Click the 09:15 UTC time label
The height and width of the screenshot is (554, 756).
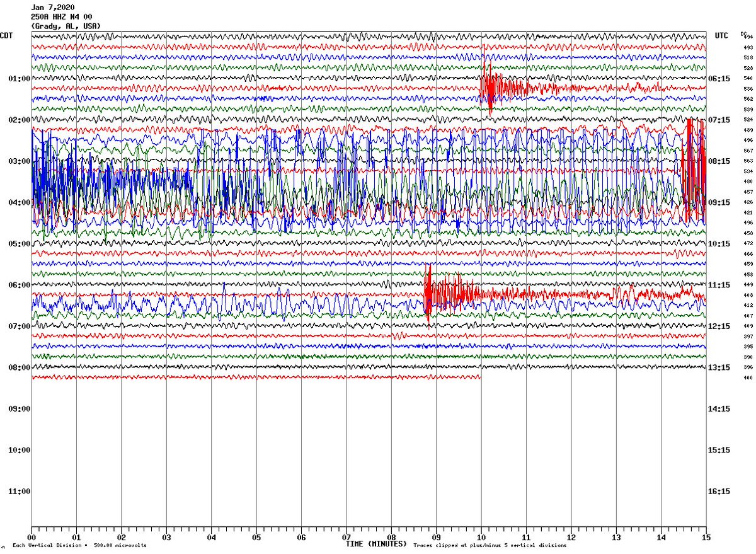[x=719, y=202]
